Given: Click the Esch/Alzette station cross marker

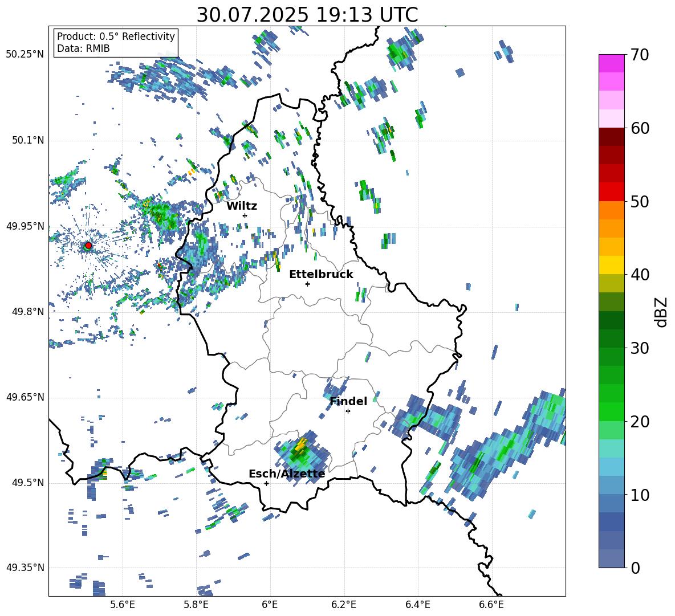Looking at the screenshot, I should coord(266,483).
